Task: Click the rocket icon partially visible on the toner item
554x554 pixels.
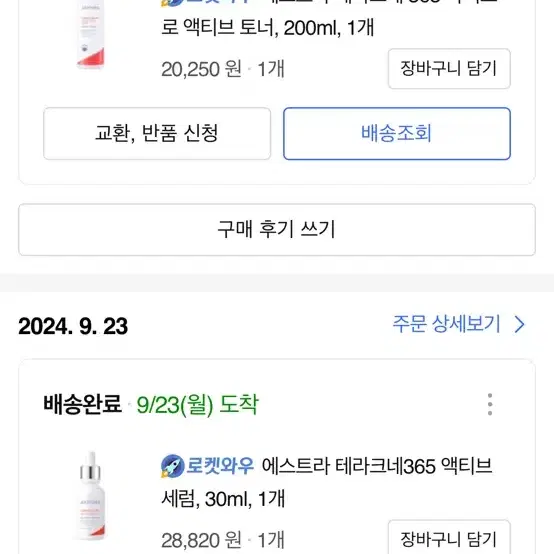Action: coord(172,3)
